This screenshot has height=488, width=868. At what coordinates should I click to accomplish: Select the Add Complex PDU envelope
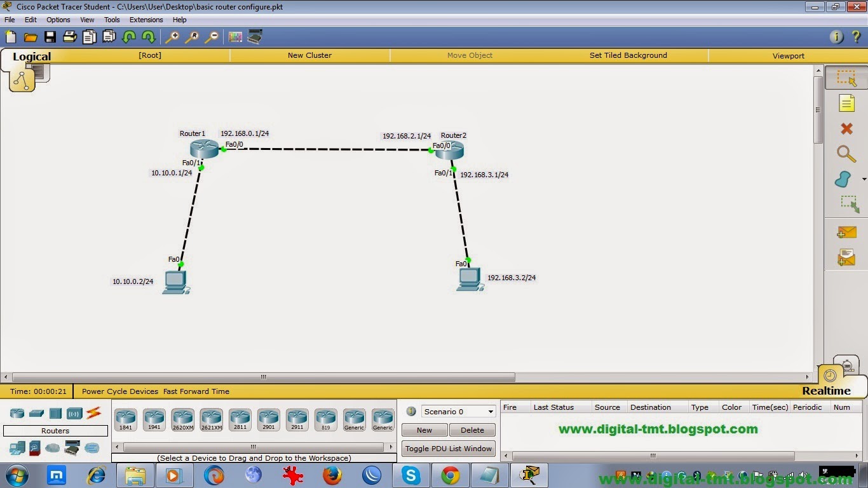(x=846, y=257)
